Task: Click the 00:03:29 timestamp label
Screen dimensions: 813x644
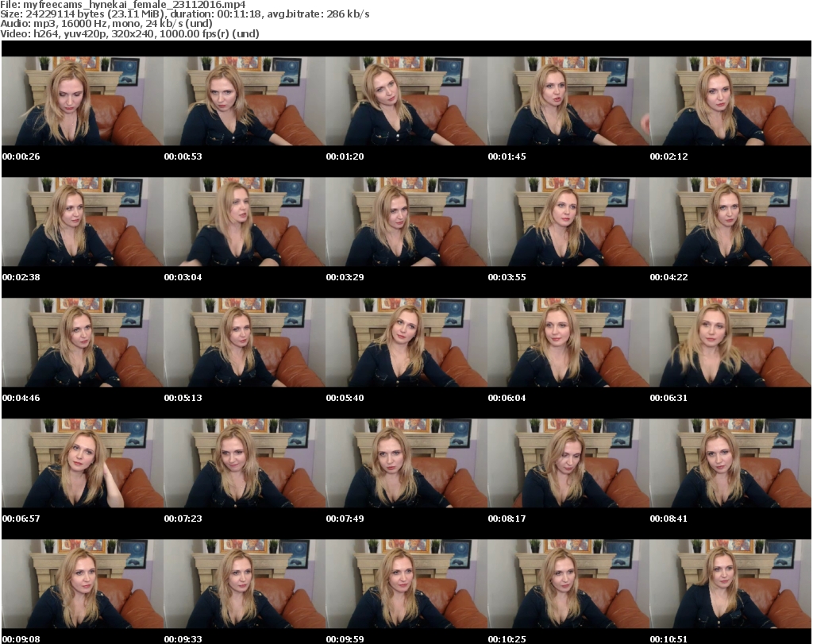Action: (345, 277)
